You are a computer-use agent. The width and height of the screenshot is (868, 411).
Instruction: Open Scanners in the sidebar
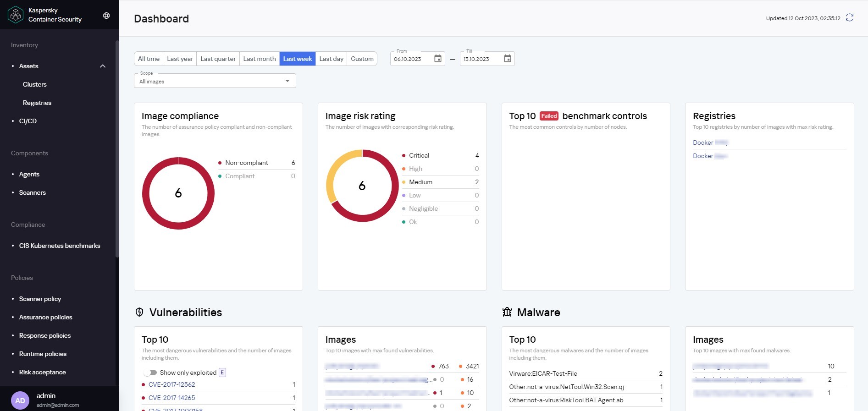click(x=33, y=192)
